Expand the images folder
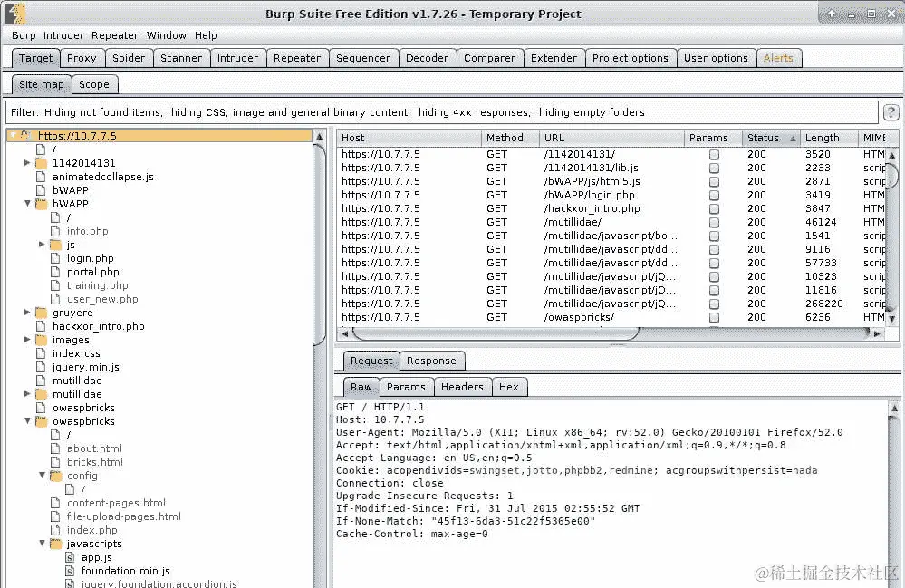905x588 pixels. [27, 340]
